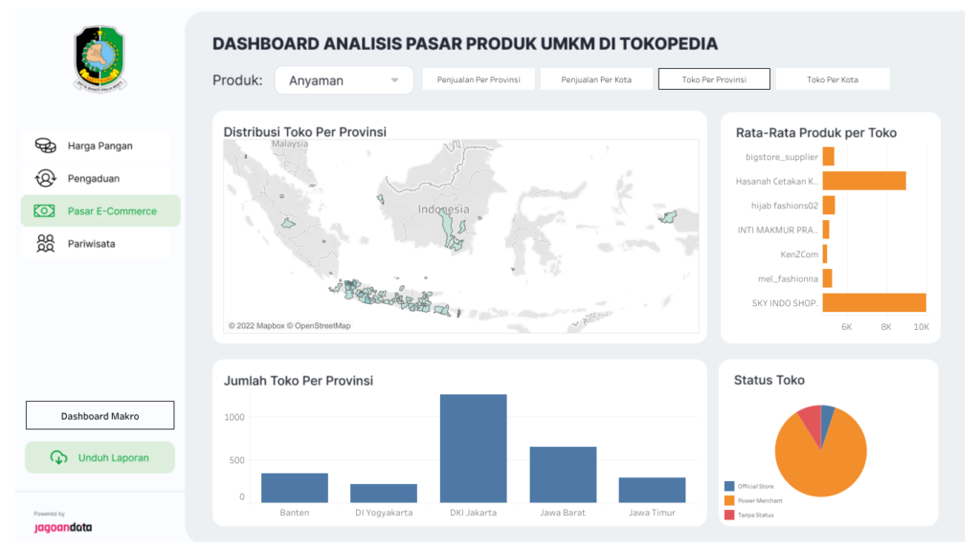Open the Harga Pangan menu
Image resolution: width=980 pixels, height=550 pixels.
[96, 145]
